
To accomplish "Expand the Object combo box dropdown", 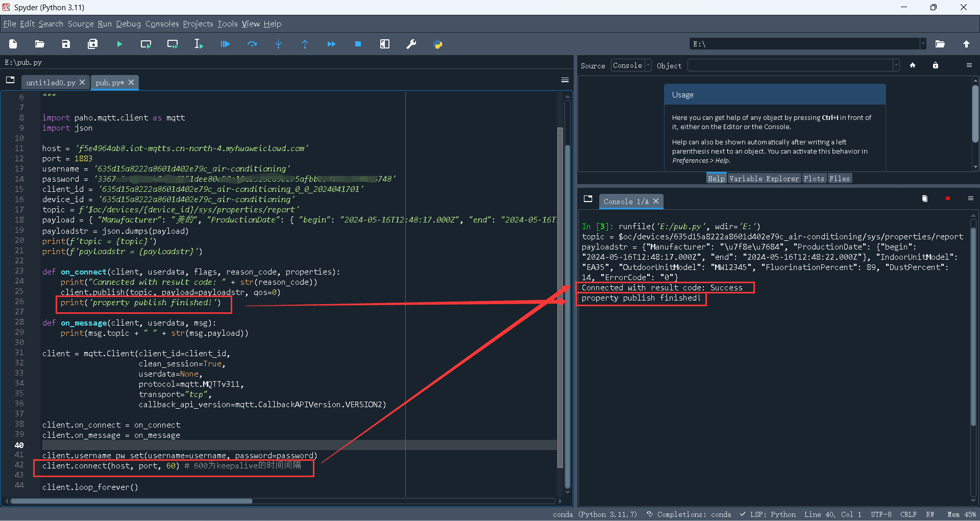I will point(896,65).
